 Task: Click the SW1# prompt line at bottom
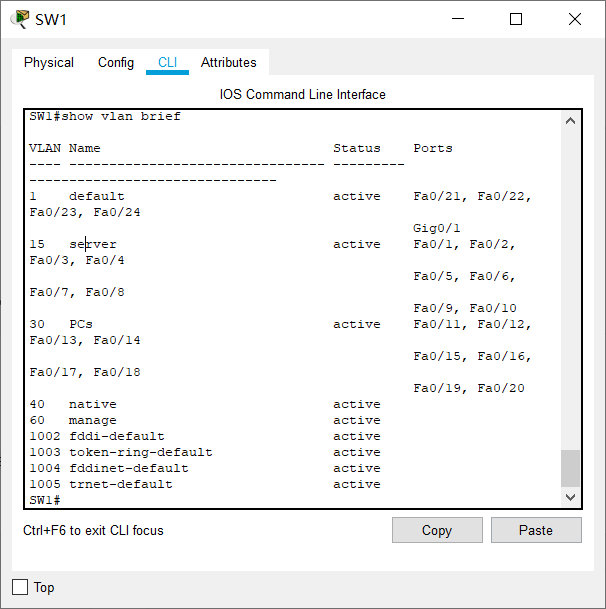coord(45,500)
